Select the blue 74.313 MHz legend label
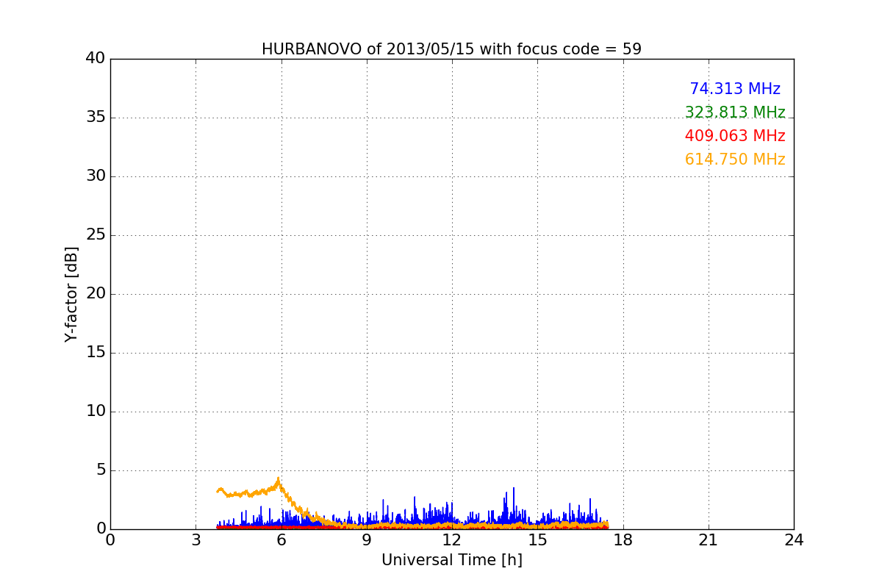Viewport: 882px width, 588px height. (735, 89)
